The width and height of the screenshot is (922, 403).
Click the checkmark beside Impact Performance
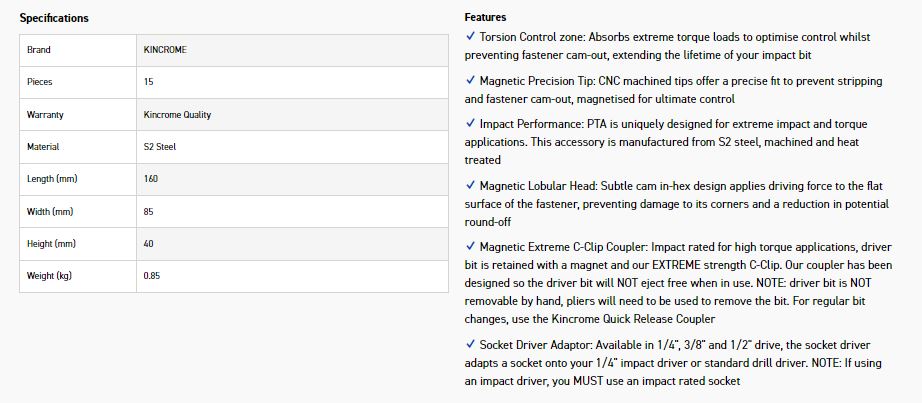[471, 125]
